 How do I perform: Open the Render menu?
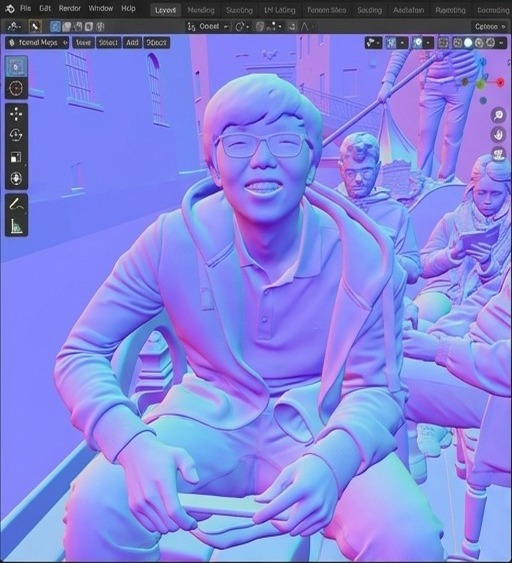click(70, 8)
